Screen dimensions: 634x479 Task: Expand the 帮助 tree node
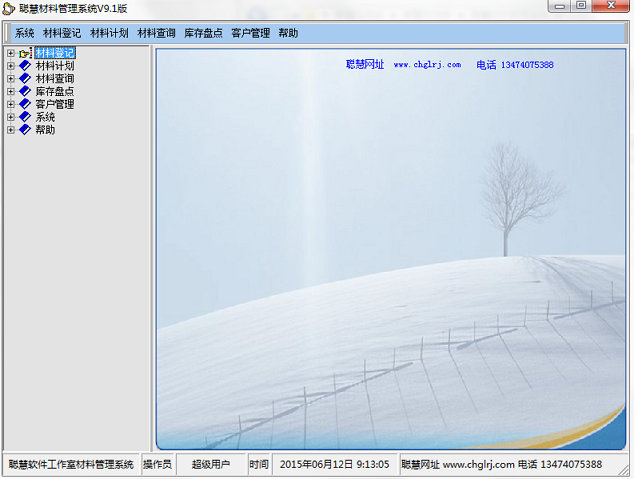(11, 130)
